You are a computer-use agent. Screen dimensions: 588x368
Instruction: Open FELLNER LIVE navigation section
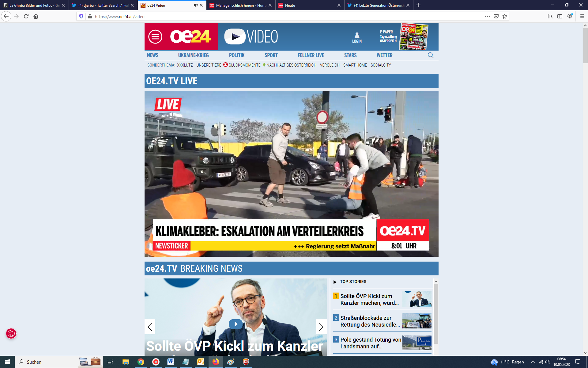point(311,55)
